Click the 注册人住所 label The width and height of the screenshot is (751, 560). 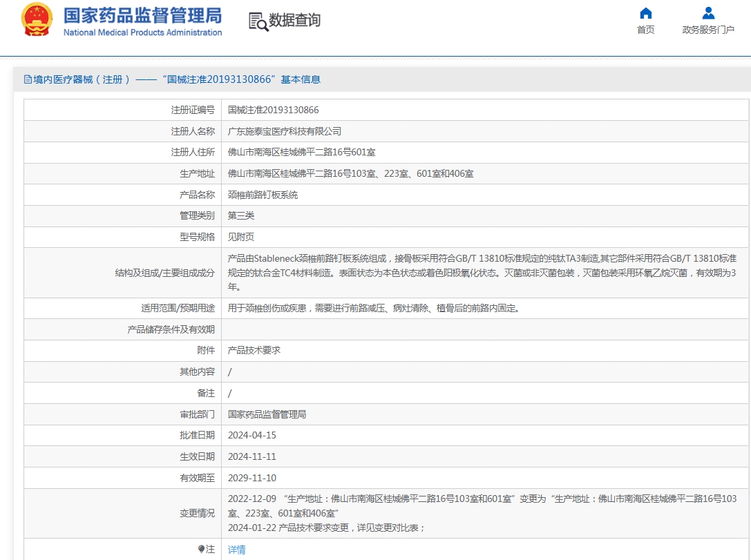tap(193, 152)
